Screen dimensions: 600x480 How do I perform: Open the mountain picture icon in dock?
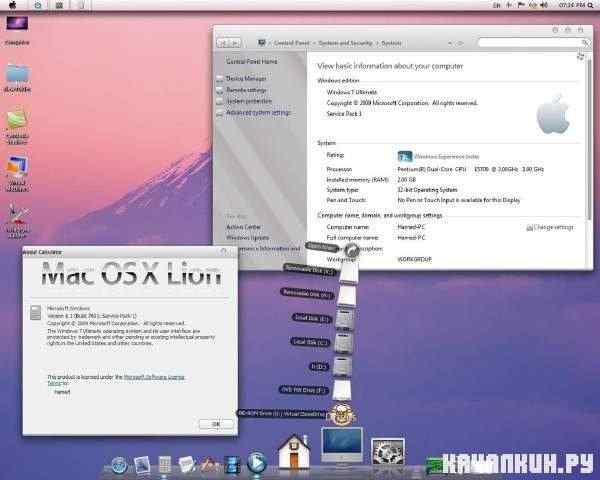click(x=209, y=465)
